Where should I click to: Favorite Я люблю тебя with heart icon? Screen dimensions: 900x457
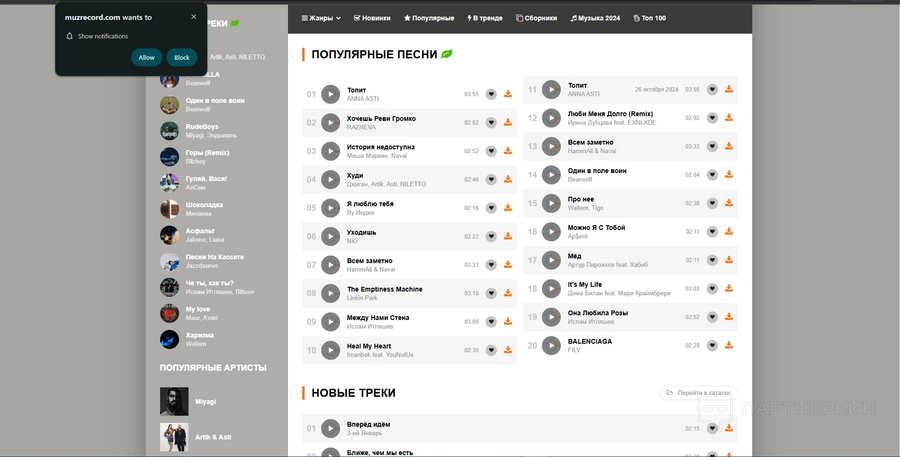pos(491,208)
